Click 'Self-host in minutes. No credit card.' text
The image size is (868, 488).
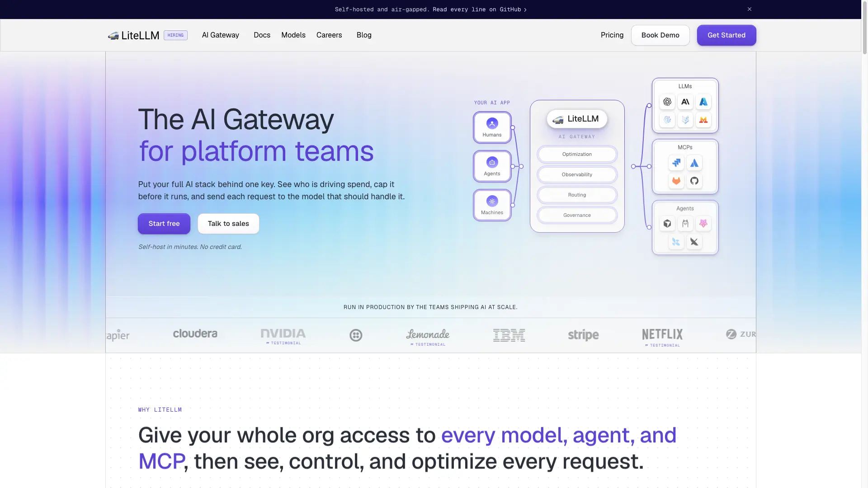[x=190, y=247]
